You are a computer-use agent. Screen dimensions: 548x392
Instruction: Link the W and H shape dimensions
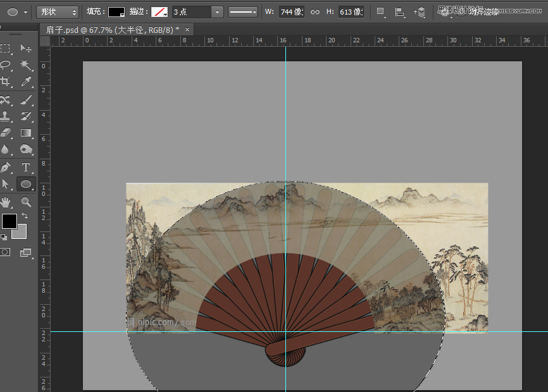314,11
